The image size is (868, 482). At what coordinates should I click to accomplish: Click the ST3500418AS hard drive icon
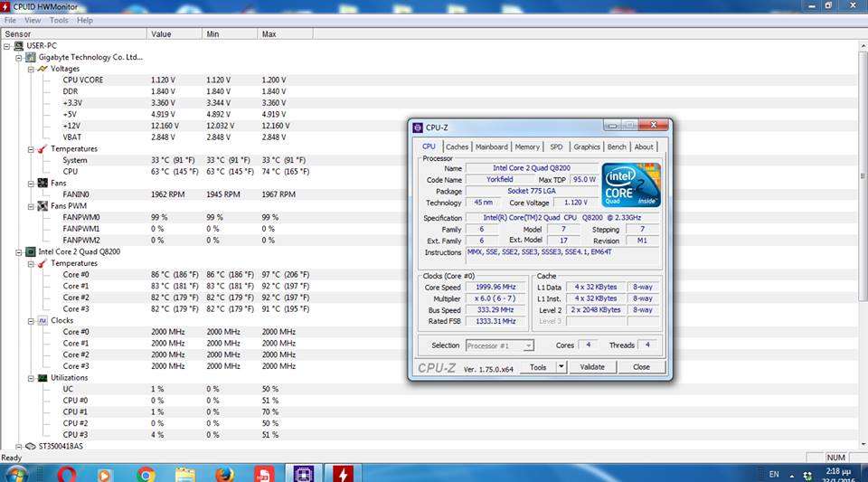coord(31,447)
